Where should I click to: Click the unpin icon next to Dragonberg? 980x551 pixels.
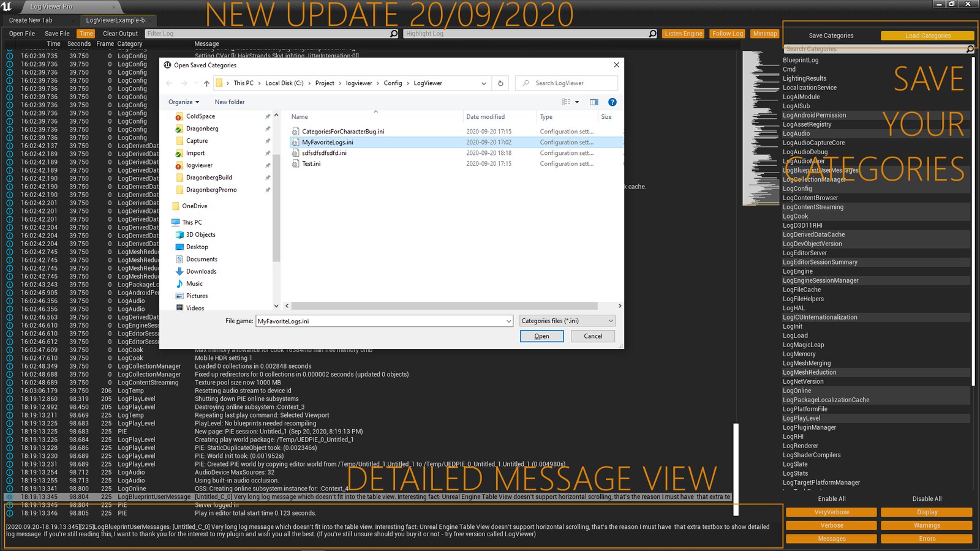point(268,129)
